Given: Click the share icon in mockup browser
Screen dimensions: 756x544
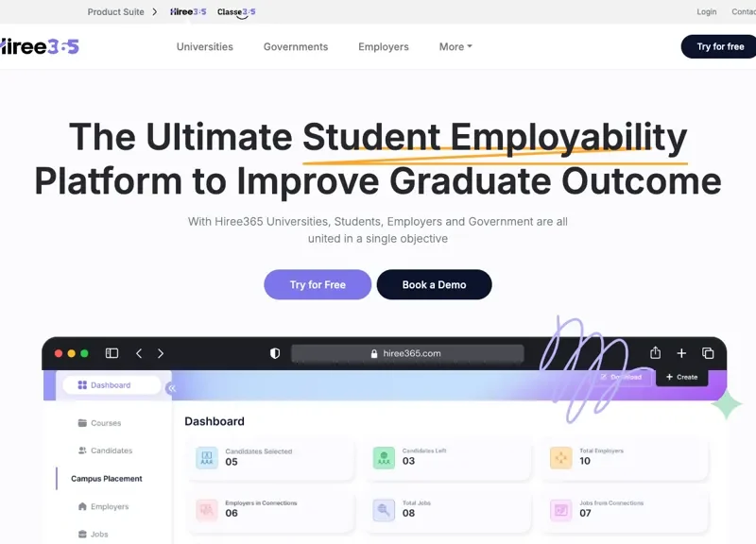Looking at the screenshot, I should (x=655, y=352).
